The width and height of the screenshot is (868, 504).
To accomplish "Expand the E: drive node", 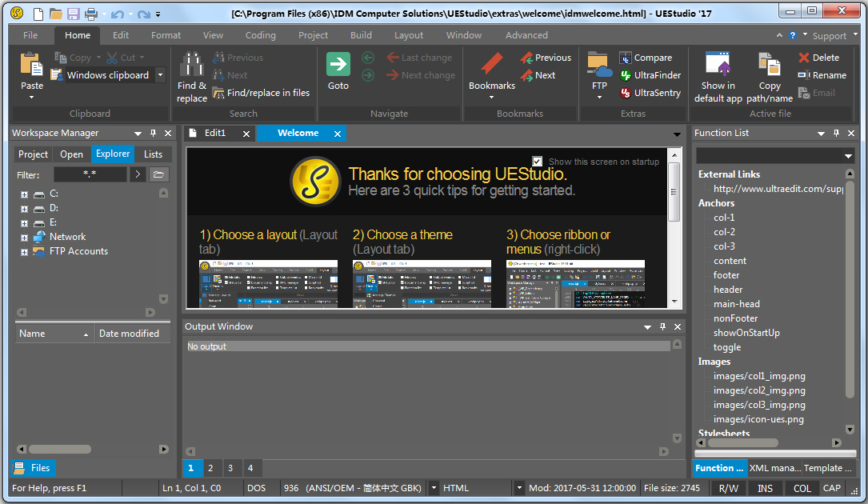I will 24,223.
